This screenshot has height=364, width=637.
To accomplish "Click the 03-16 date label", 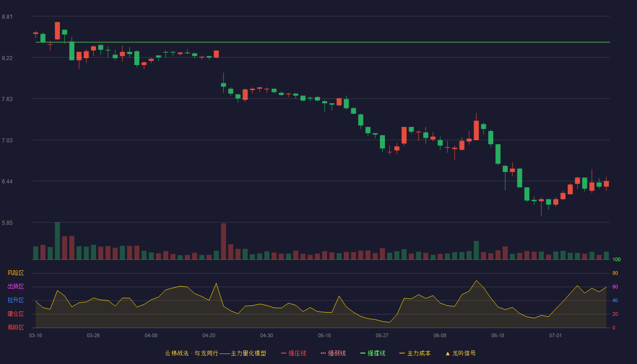I will tap(35, 335).
